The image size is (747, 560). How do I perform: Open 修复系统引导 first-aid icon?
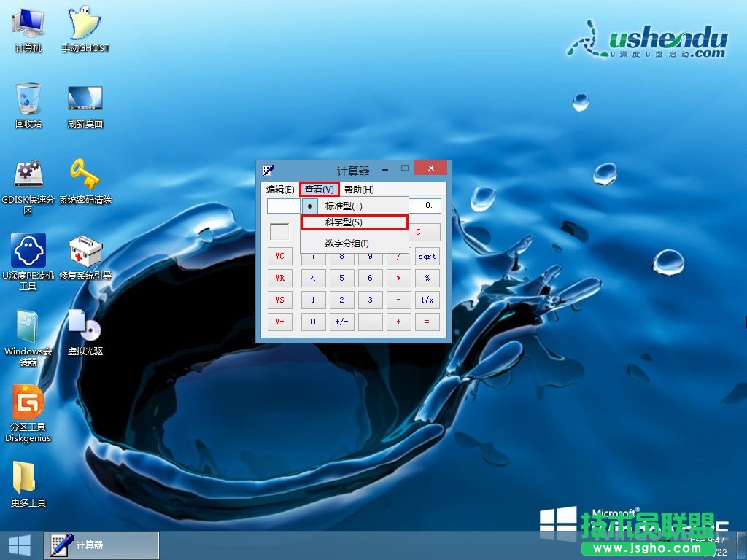click(x=85, y=252)
